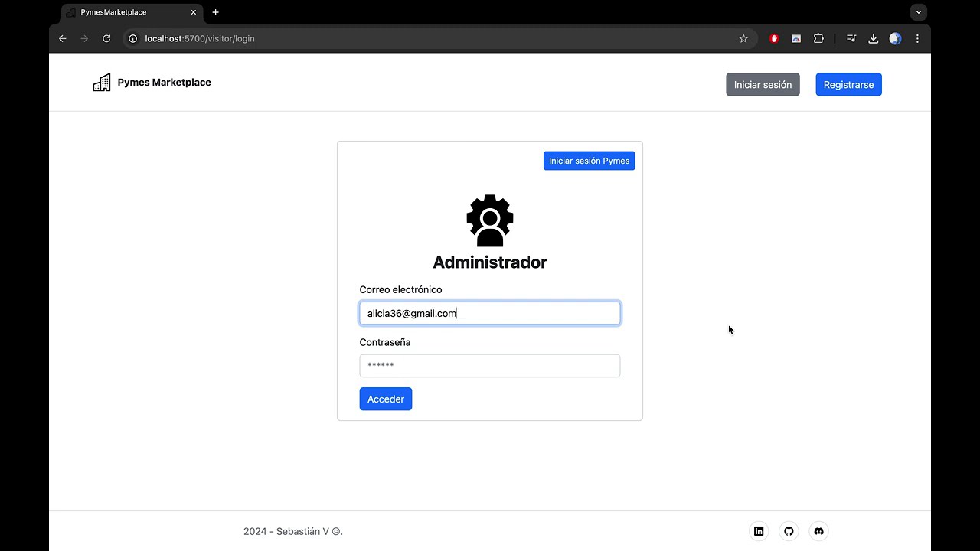This screenshot has height=551, width=980.
Task: View site information icon in address bar
Action: tap(132, 38)
